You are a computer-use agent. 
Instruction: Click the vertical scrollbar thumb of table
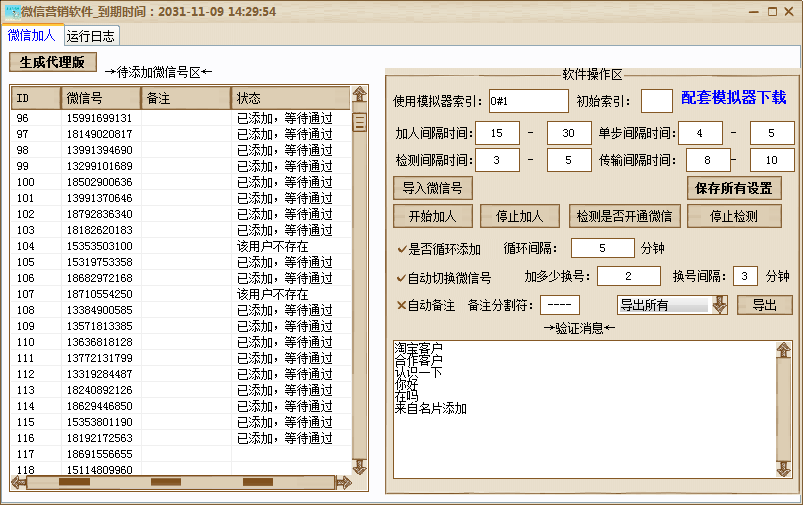coord(360,122)
